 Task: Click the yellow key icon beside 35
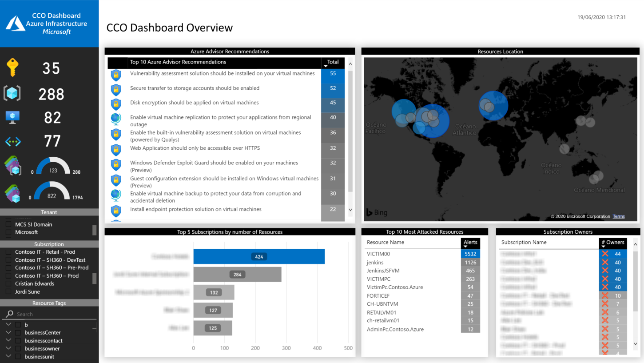click(x=12, y=68)
